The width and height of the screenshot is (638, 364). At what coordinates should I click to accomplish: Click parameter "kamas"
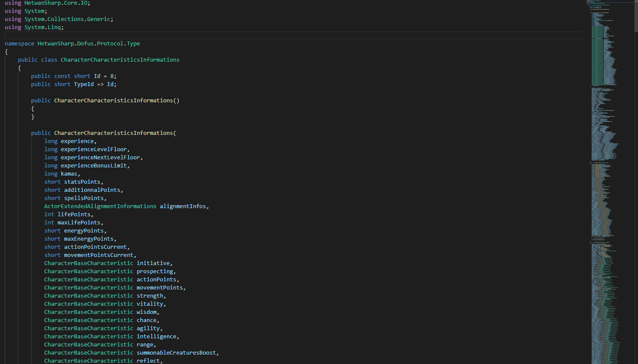coord(69,174)
